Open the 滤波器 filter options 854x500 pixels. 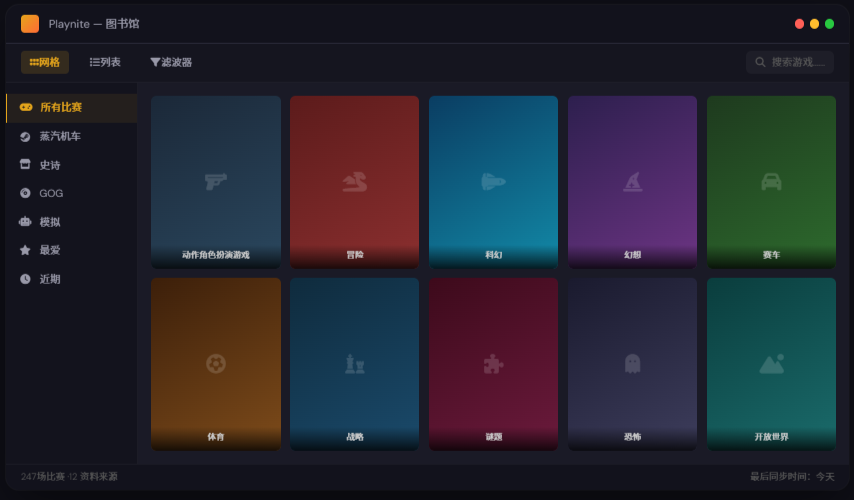point(171,62)
